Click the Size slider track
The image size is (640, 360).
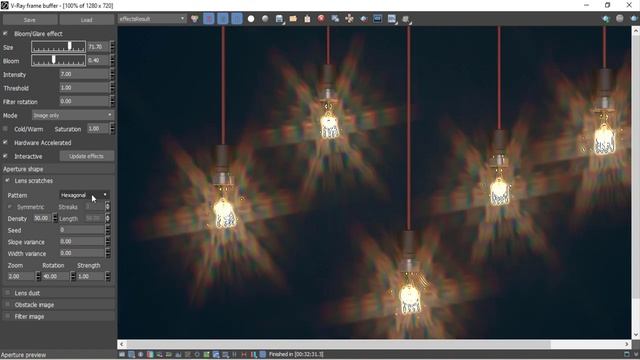[59, 47]
